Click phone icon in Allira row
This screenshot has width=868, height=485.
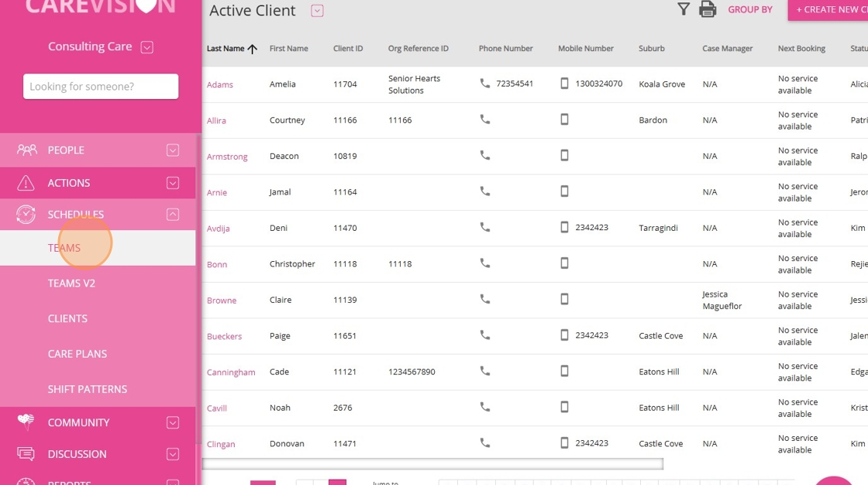point(485,119)
